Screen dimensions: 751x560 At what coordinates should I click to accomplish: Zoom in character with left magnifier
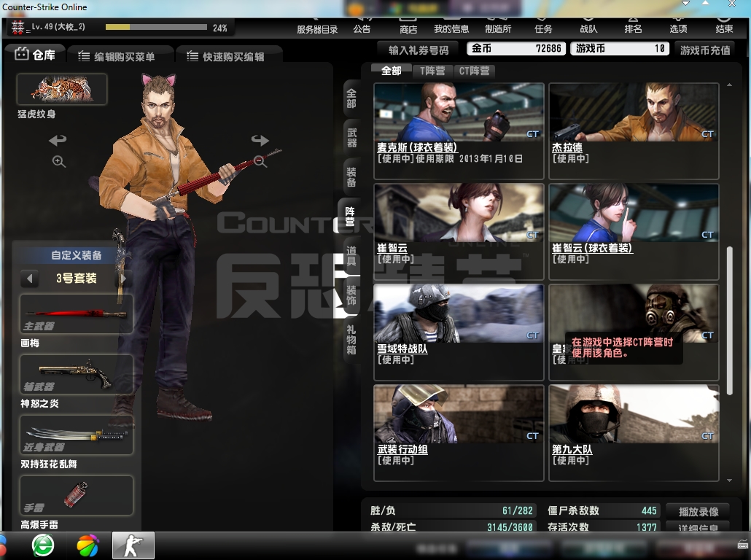pos(59,161)
